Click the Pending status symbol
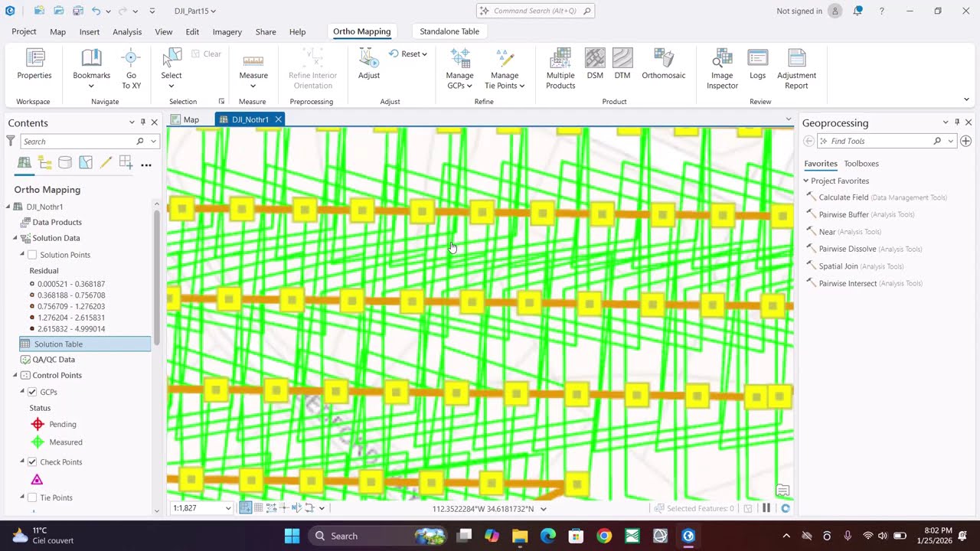 point(38,424)
